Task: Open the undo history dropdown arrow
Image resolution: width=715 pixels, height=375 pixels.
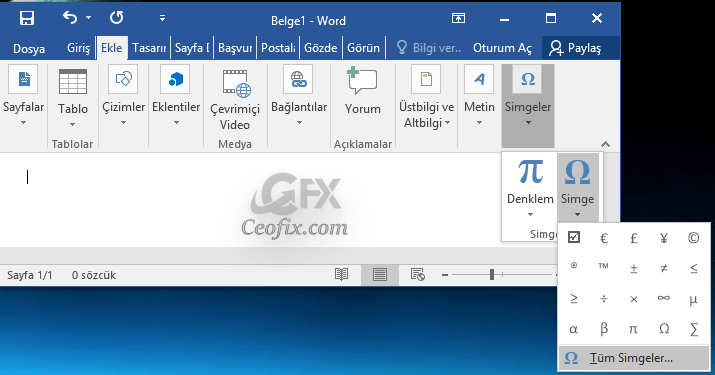Action: [x=88, y=18]
